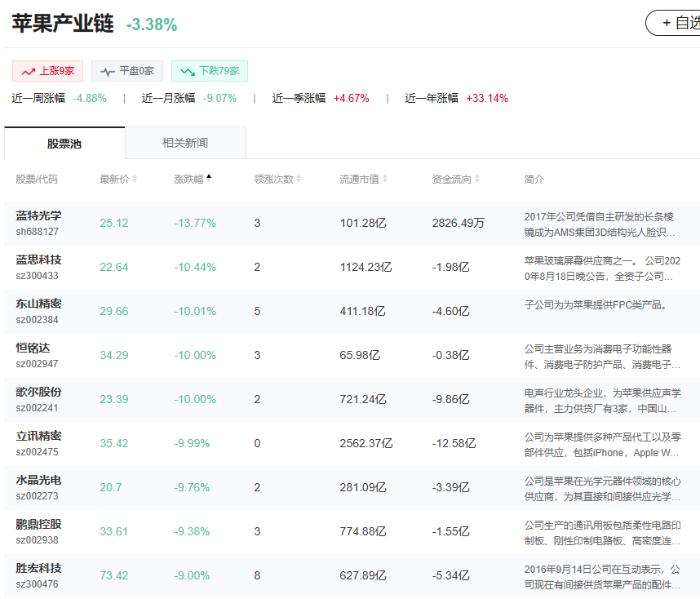The width and height of the screenshot is (700, 599).
Task: Click the price 25.12
Action: click(x=114, y=223)
